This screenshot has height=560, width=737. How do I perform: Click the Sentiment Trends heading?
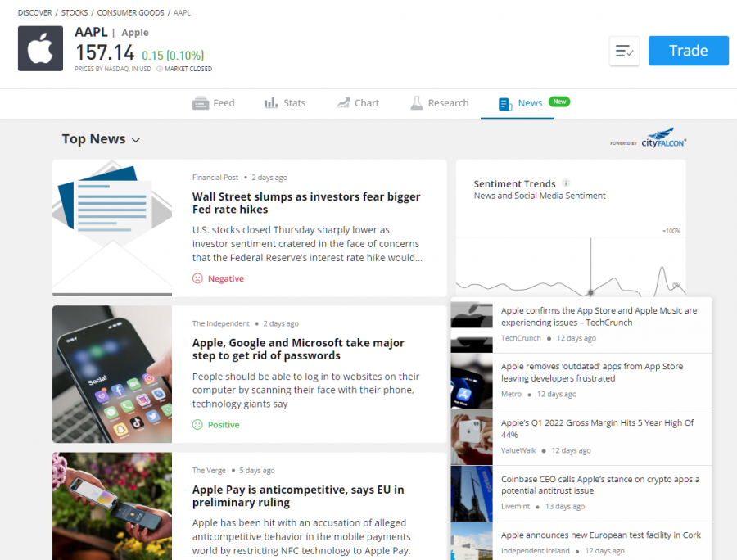pos(515,183)
